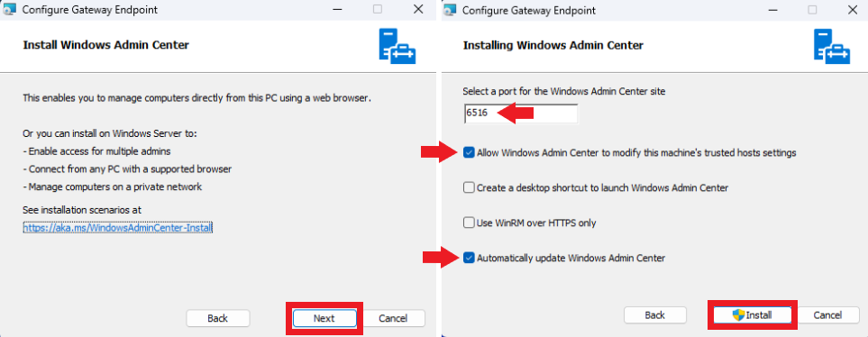
Task: Click the title bar app icon of the left window
Action: (x=10, y=10)
